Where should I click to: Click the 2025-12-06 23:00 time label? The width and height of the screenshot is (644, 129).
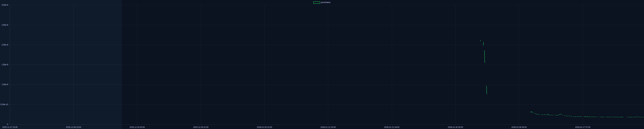(74, 127)
